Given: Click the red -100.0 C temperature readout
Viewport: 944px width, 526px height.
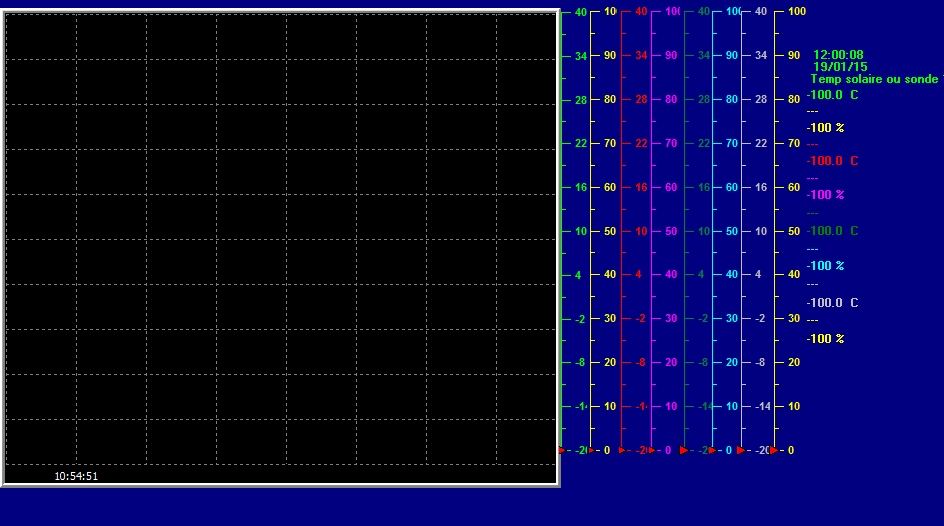Looking at the screenshot, I should (833, 161).
